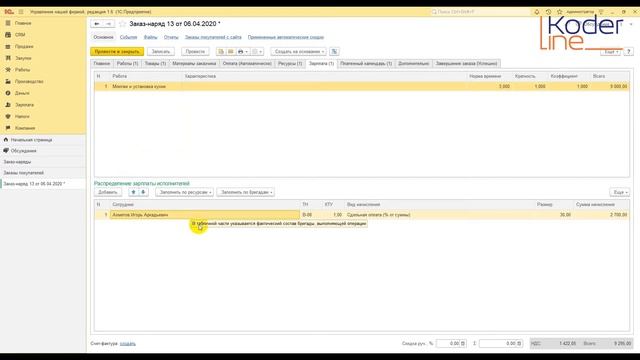Screen dimensions: 640x360
Task: Open favorites star in title bar
Action: pyautogui.click(x=560, y=12)
